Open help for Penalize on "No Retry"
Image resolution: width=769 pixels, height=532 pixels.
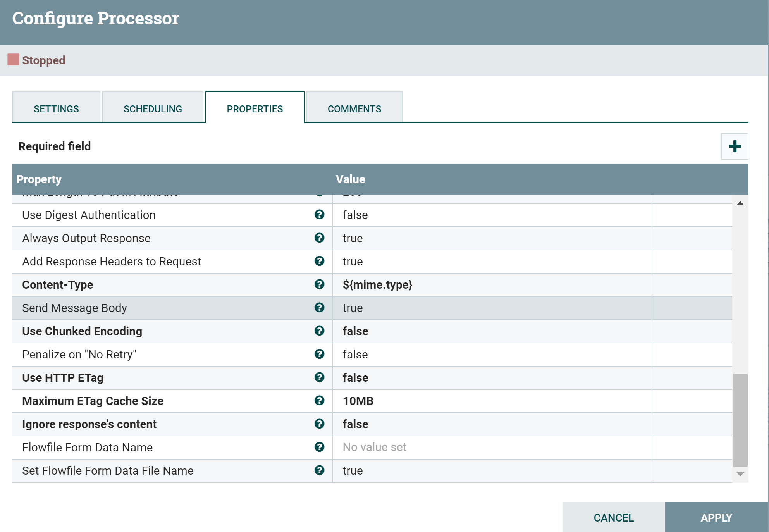click(319, 354)
